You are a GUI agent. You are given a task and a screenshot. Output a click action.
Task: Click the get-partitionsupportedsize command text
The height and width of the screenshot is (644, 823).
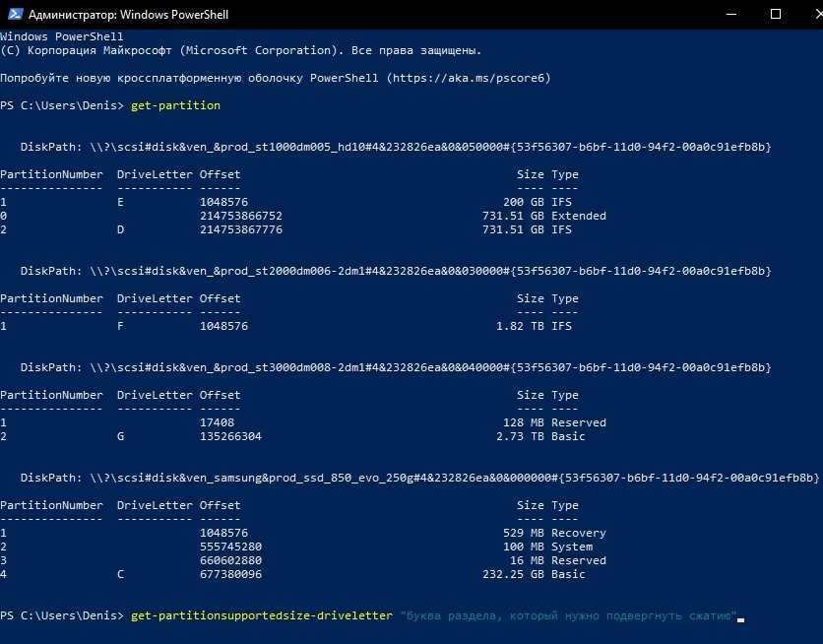(x=261, y=615)
